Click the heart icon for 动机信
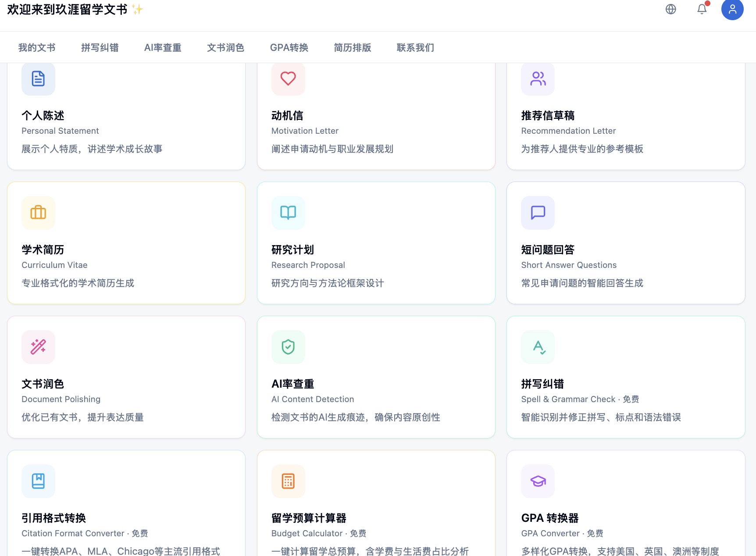The height and width of the screenshot is (556, 756). (288, 79)
